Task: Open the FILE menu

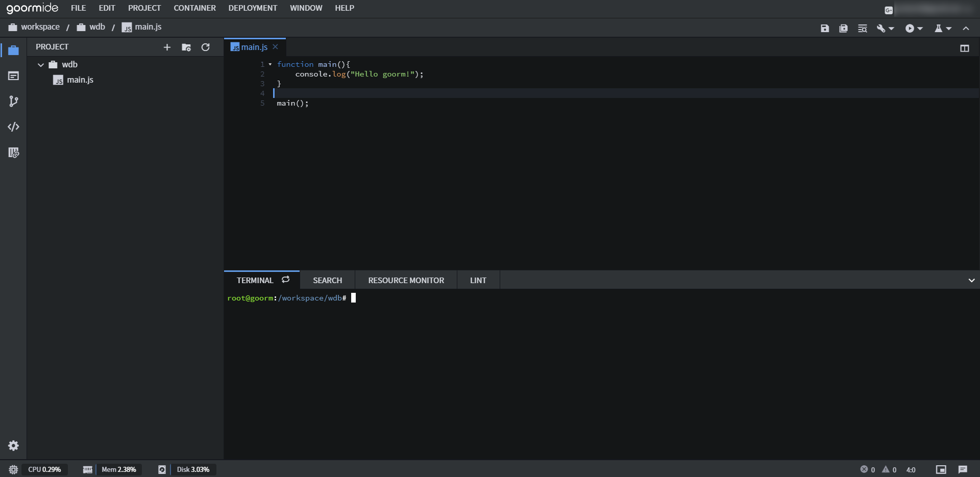Action: 79,8
